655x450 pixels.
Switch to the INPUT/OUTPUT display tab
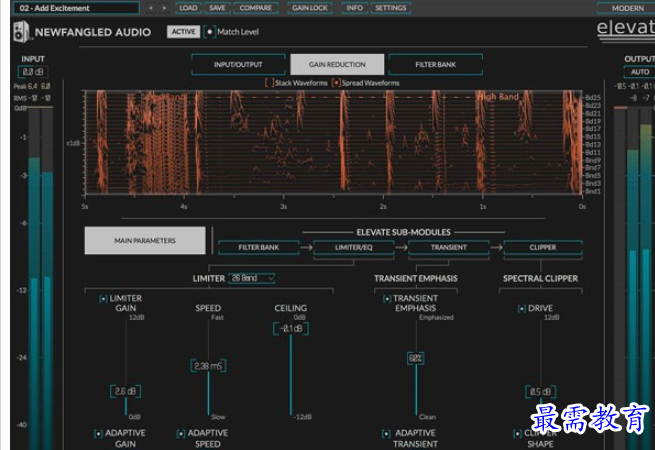pyautogui.click(x=238, y=64)
